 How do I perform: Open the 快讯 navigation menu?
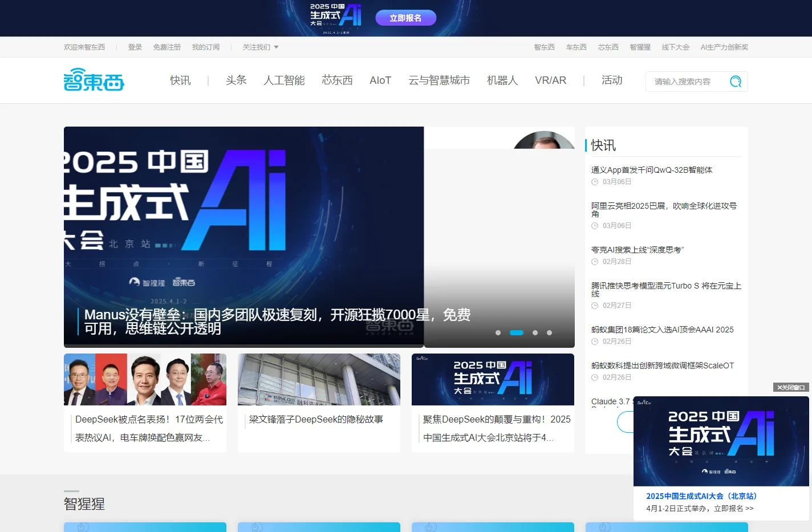pos(180,80)
